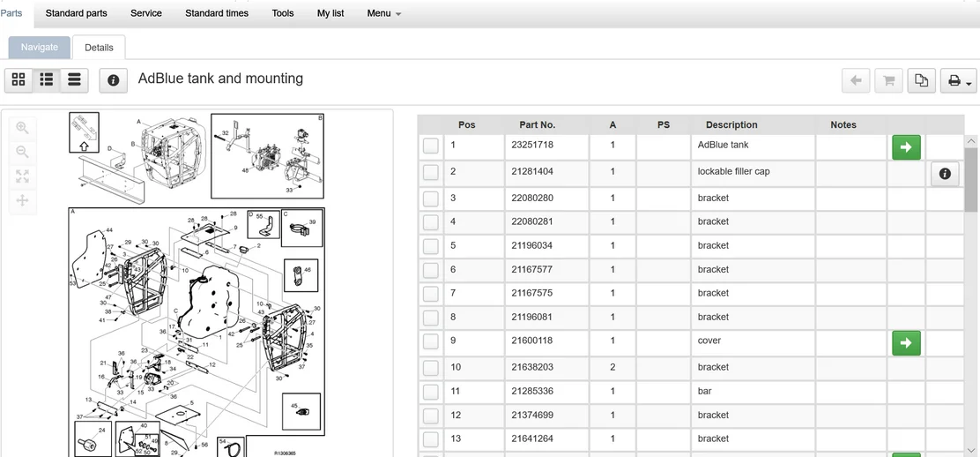Switch to compact rows view icon
Image resolution: width=980 pixels, height=457 pixels.
click(75, 80)
